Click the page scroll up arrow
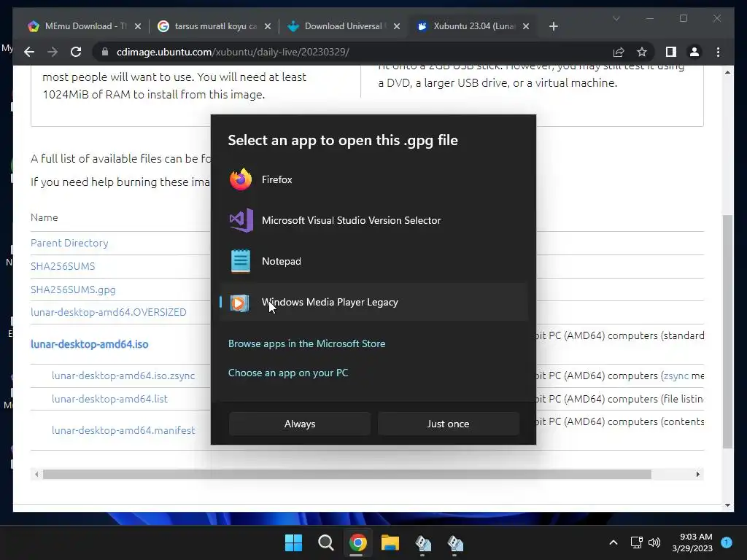The width and height of the screenshot is (747, 560). click(x=727, y=72)
